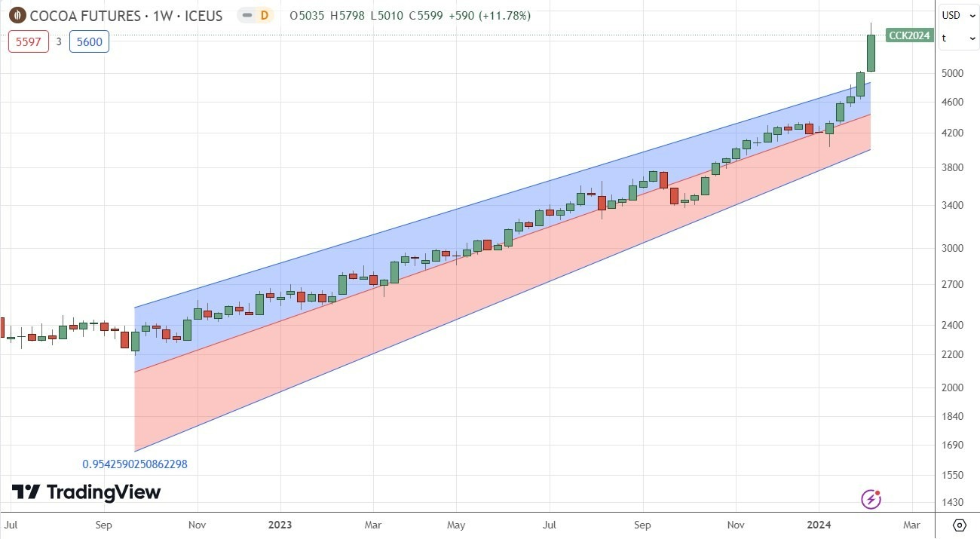Click the cocoa bean symbol logo
This screenshot has height=539, width=980.
[x=17, y=15]
